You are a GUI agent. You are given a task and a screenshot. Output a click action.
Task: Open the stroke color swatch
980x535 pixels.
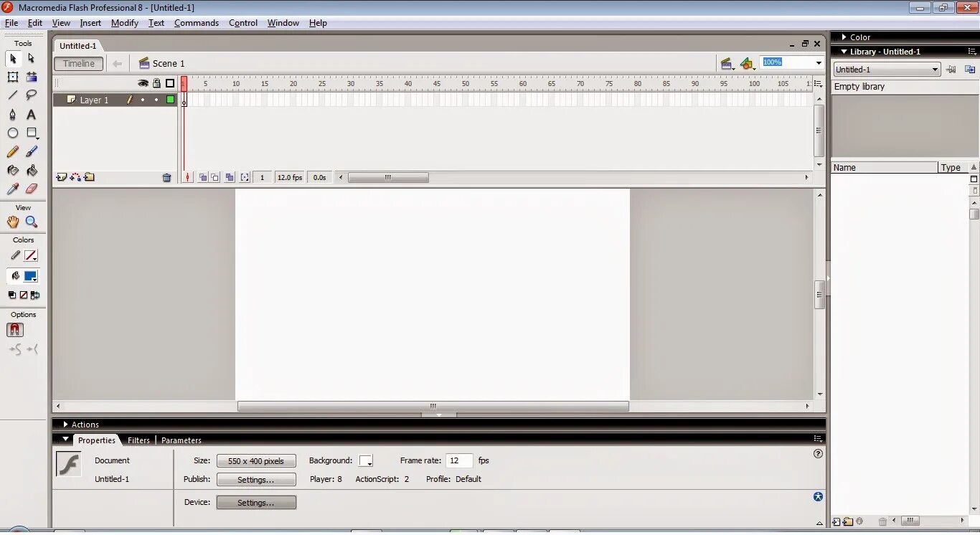tap(31, 255)
